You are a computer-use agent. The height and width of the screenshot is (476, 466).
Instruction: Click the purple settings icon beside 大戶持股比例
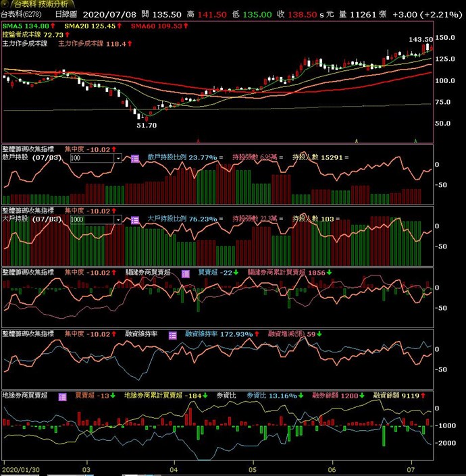[x=134, y=219]
